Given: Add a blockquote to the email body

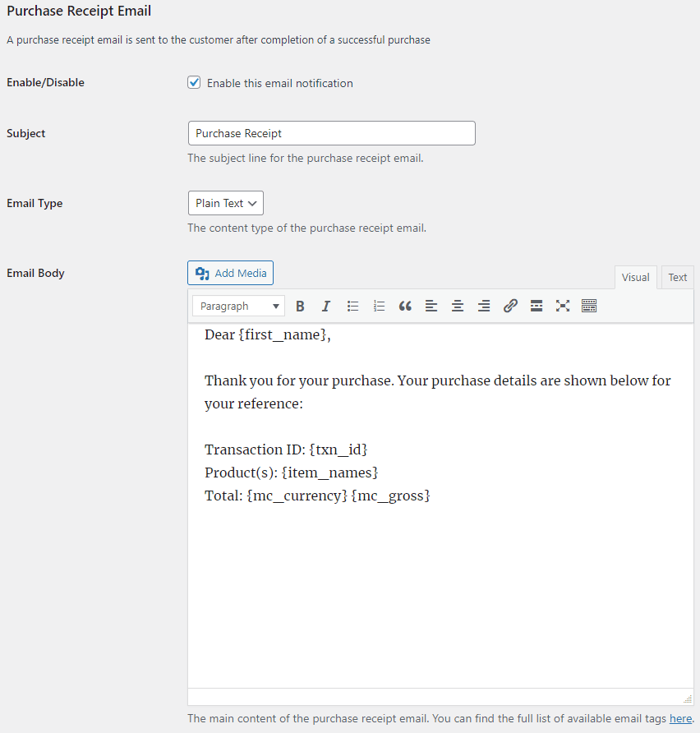Looking at the screenshot, I should [405, 306].
